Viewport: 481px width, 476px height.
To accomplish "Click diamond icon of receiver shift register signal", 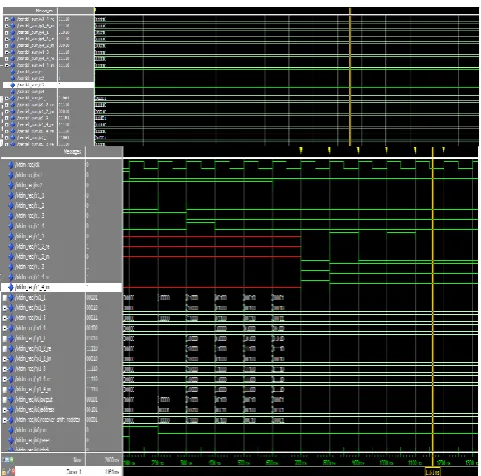I will 11,420.
